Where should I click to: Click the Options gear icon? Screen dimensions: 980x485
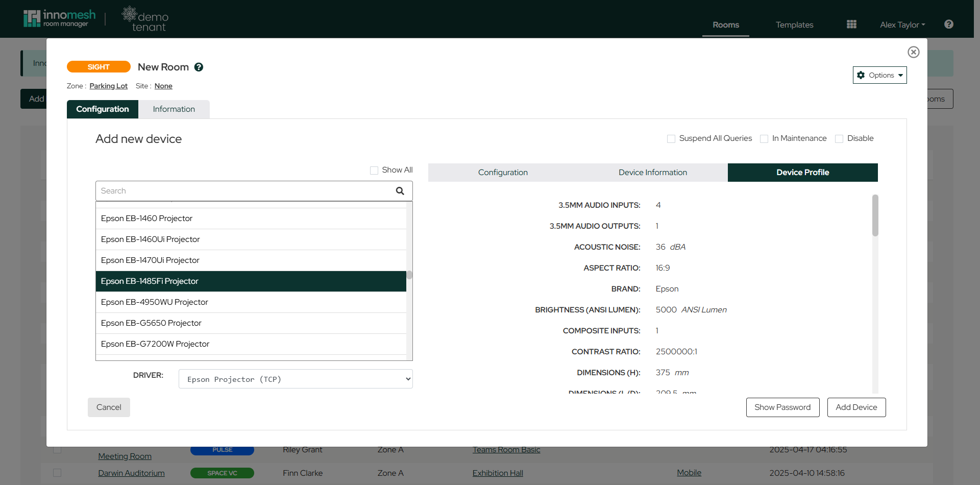(x=861, y=75)
